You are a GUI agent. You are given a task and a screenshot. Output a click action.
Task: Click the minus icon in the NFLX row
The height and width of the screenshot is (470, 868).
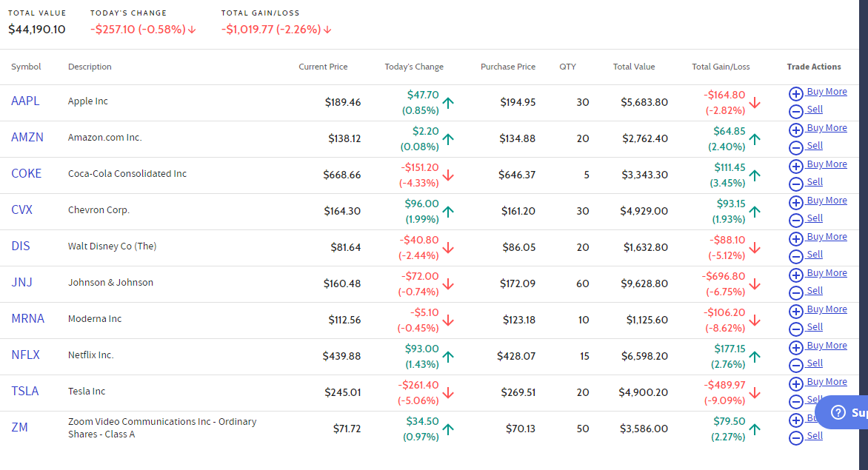click(795, 366)
